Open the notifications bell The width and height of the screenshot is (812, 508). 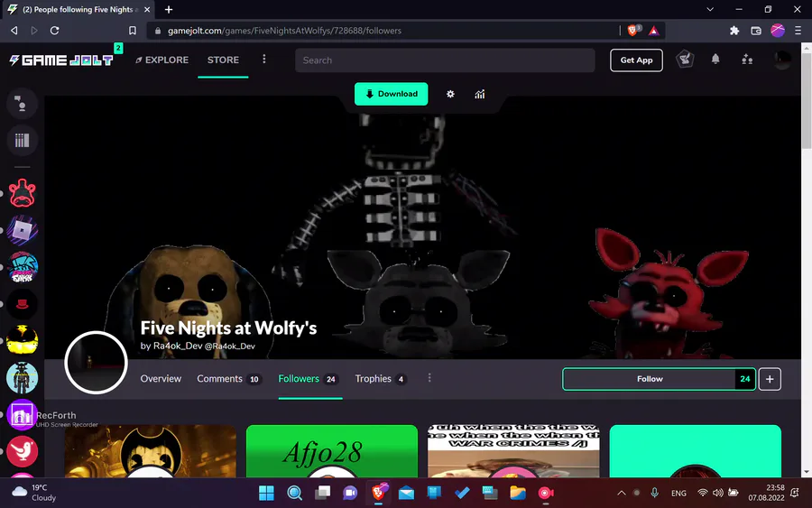(x=715, y=59)
